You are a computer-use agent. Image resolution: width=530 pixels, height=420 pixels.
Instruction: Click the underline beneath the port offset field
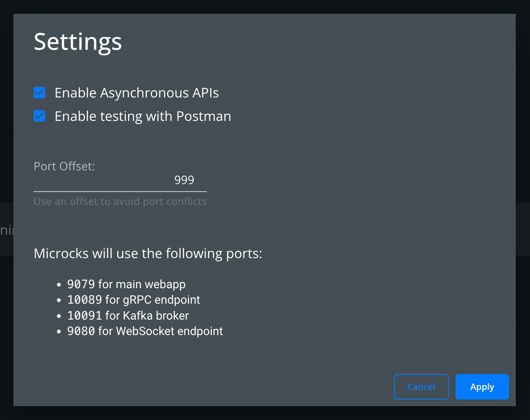click(120, 191)
